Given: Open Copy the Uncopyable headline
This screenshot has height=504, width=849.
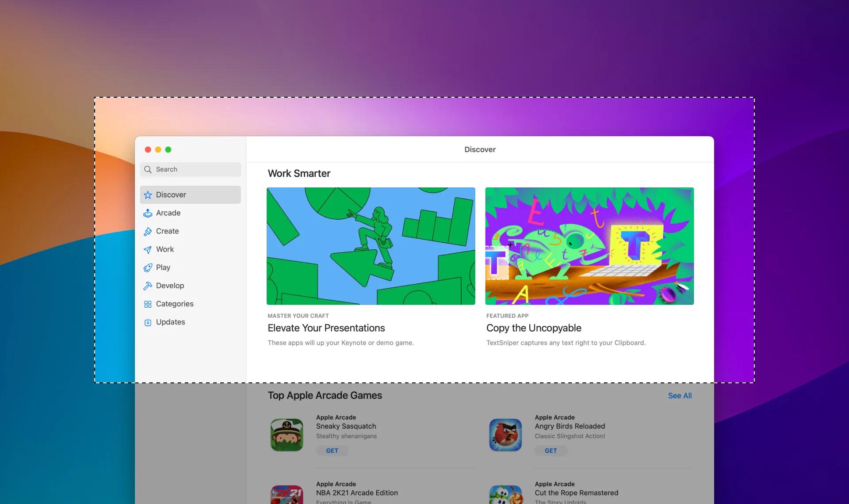Looking at the screenshot, I should click(534, 328).
